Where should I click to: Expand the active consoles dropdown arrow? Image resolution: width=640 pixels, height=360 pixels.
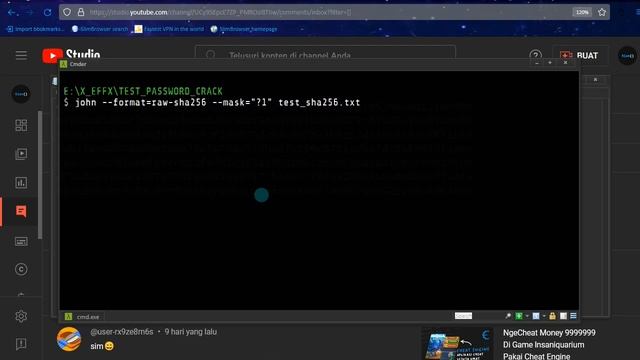click(544, 316)
